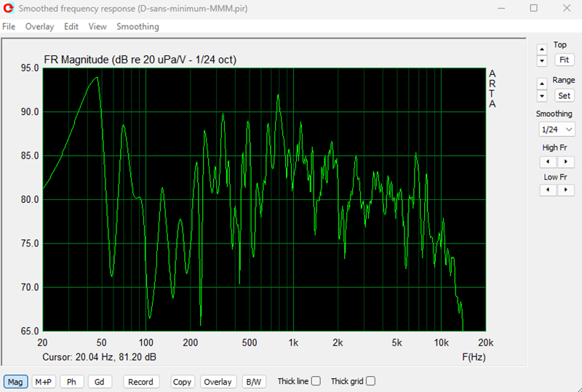Enable the Thick line checkbox
582x392 pixels.
pos(316,381)
